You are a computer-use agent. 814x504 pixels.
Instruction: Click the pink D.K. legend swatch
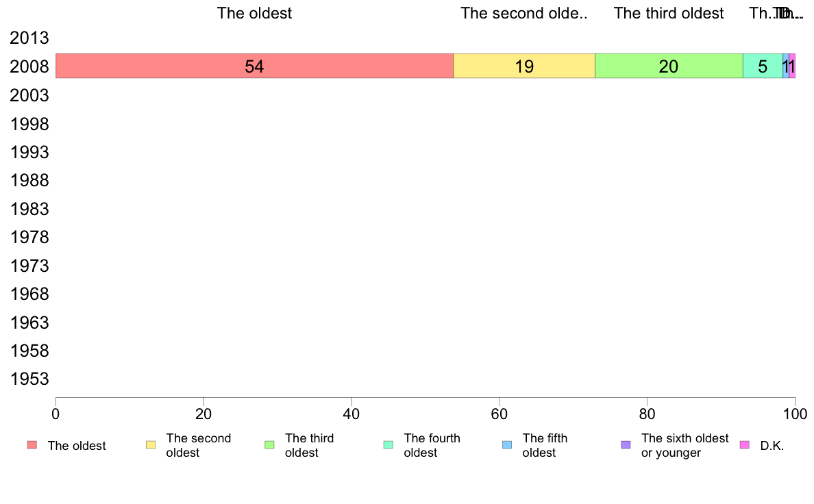tap(744, 445)
